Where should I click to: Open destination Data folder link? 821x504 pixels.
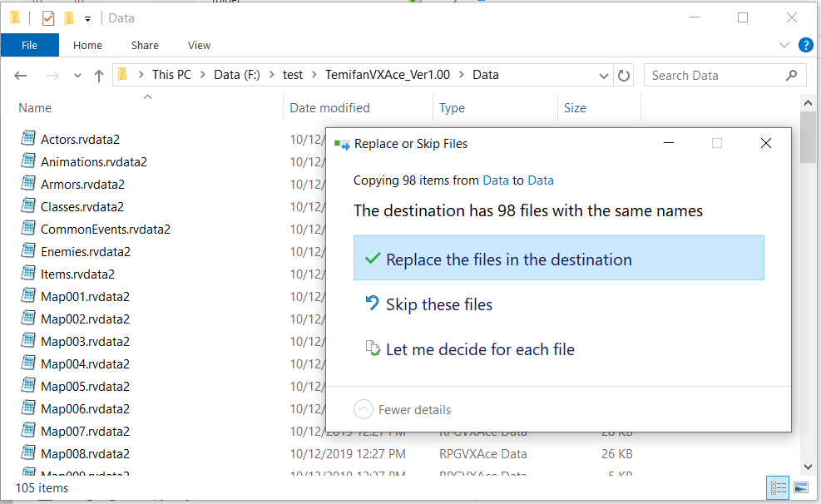click(x=541, y=180)
